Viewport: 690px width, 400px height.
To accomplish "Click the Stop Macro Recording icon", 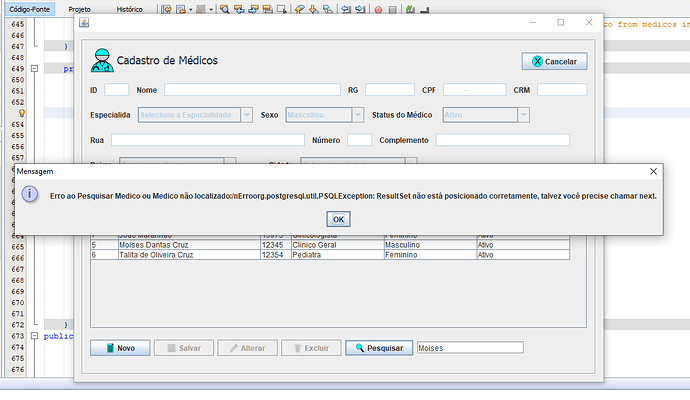I will [x=393, y=10].
